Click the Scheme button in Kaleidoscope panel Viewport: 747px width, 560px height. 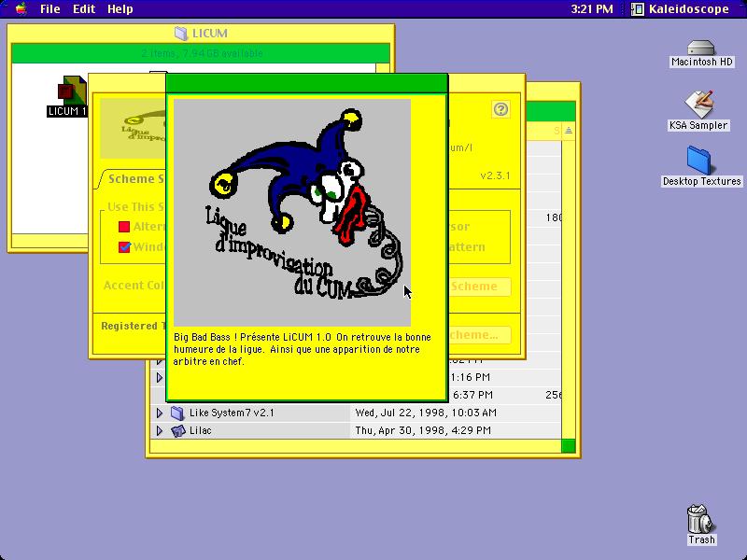pyautogui.click(x=480, y=287)
